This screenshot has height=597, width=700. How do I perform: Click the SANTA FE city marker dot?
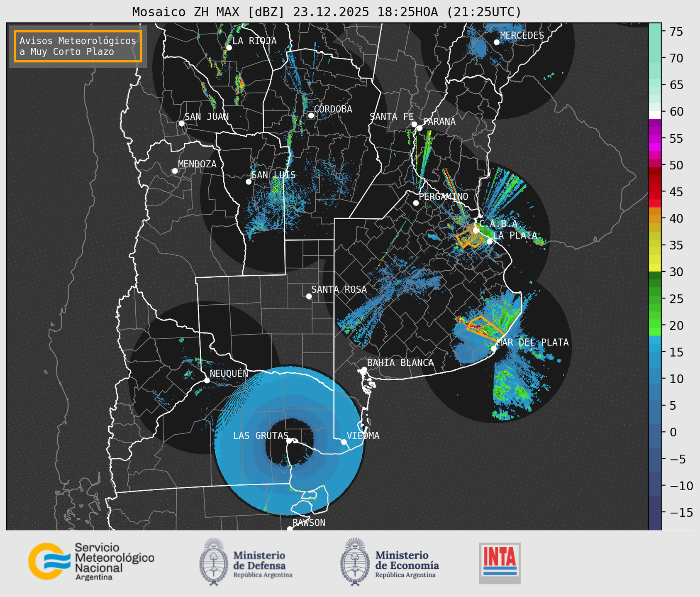pyautogui.click(x=414, y=124)
